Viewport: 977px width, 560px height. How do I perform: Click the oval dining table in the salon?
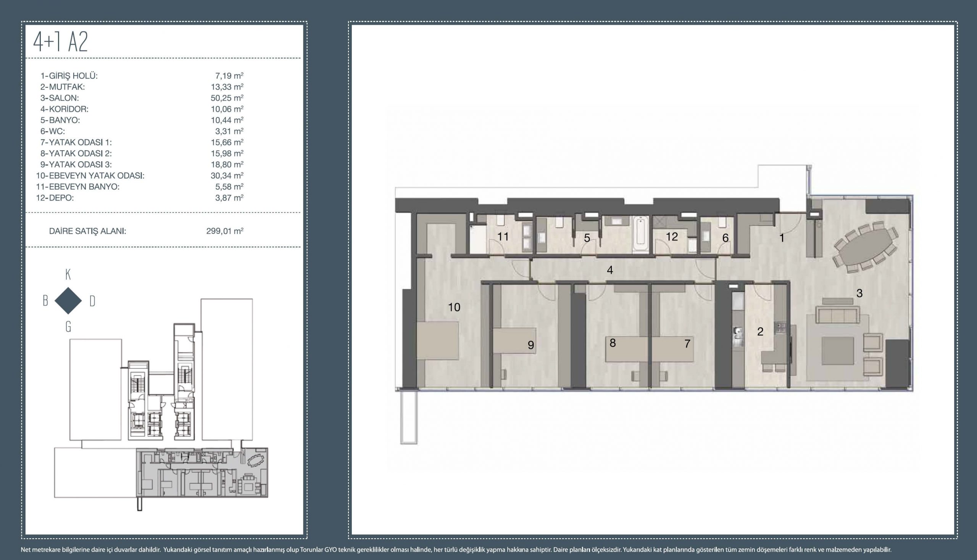(x=866, y=249)
